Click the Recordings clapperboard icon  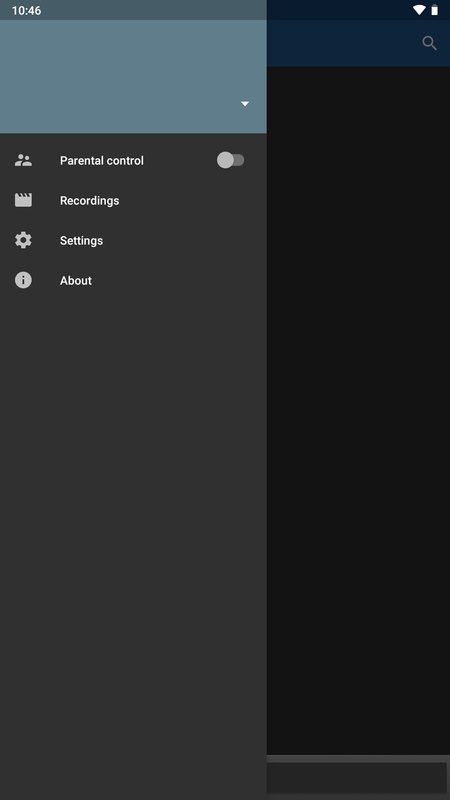point(23,200)
